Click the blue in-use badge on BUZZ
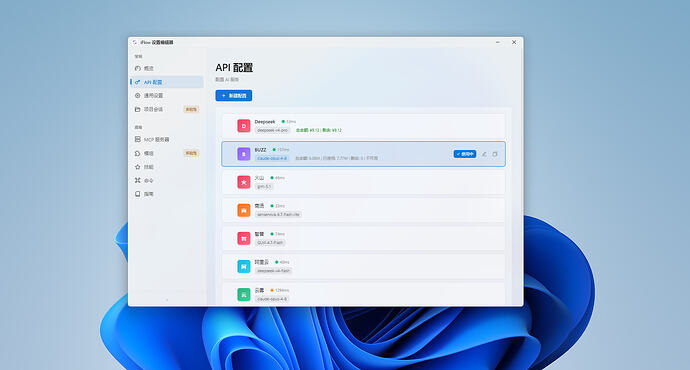690x370 pixels. pyautogui.click(x=465, y=154)
